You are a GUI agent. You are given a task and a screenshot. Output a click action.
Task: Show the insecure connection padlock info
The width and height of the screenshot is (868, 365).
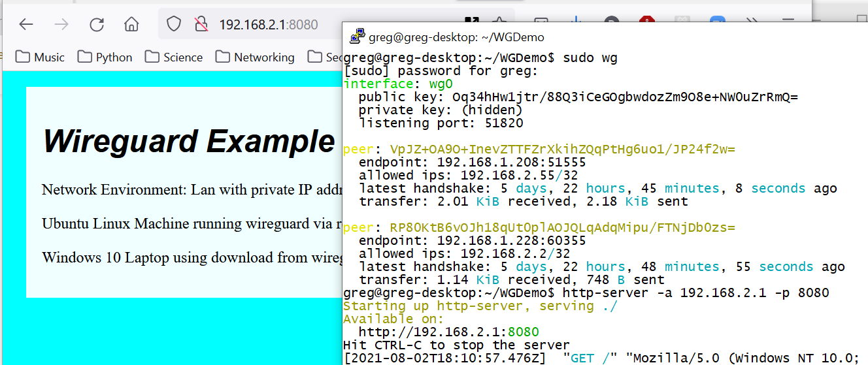point(201,25)
